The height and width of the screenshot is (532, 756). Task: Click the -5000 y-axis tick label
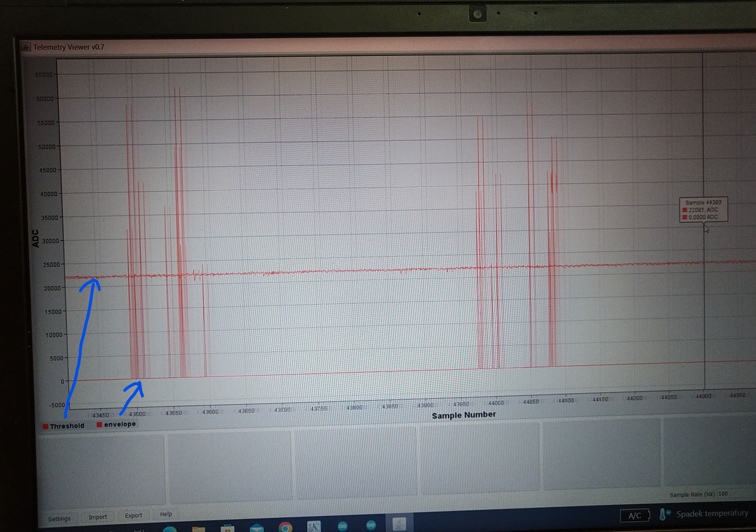[57, 405]
